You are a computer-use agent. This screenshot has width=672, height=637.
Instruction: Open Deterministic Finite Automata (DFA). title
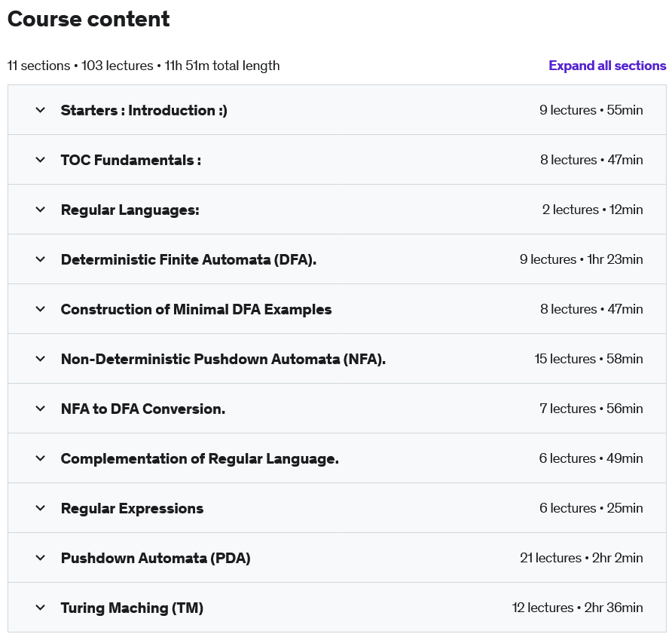click(188, 259)
